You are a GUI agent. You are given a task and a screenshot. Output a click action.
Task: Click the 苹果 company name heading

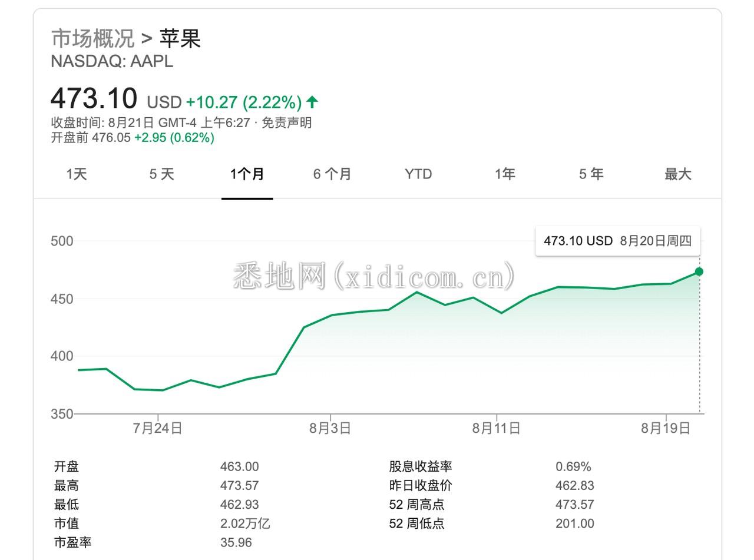(180, 38)
